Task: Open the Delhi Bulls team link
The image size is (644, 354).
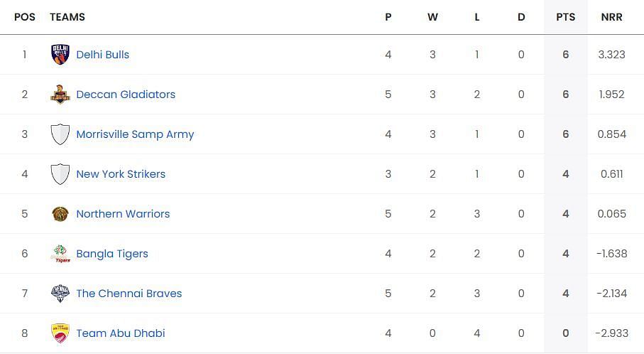Action: point(103,55)
